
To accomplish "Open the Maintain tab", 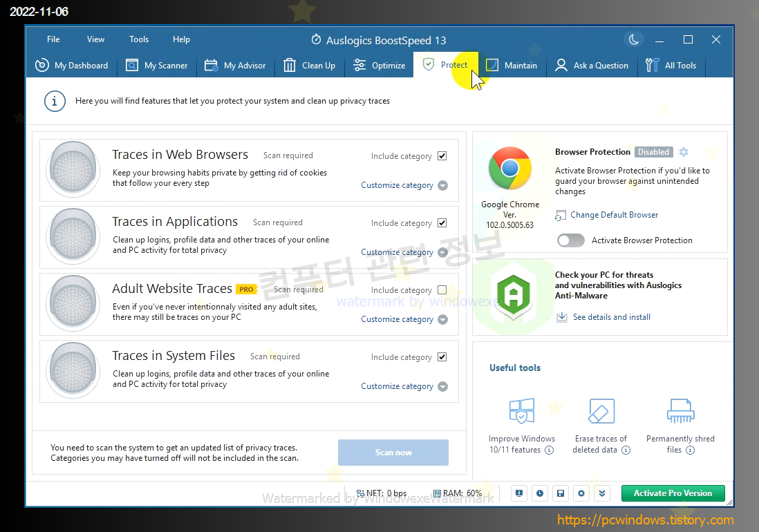I will coord(512,65).
